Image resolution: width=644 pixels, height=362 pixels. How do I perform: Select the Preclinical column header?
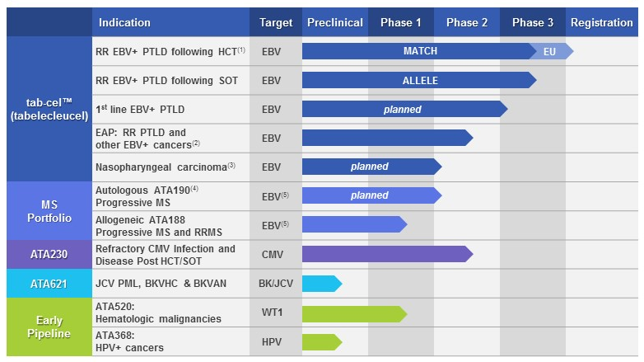[335, 22]
